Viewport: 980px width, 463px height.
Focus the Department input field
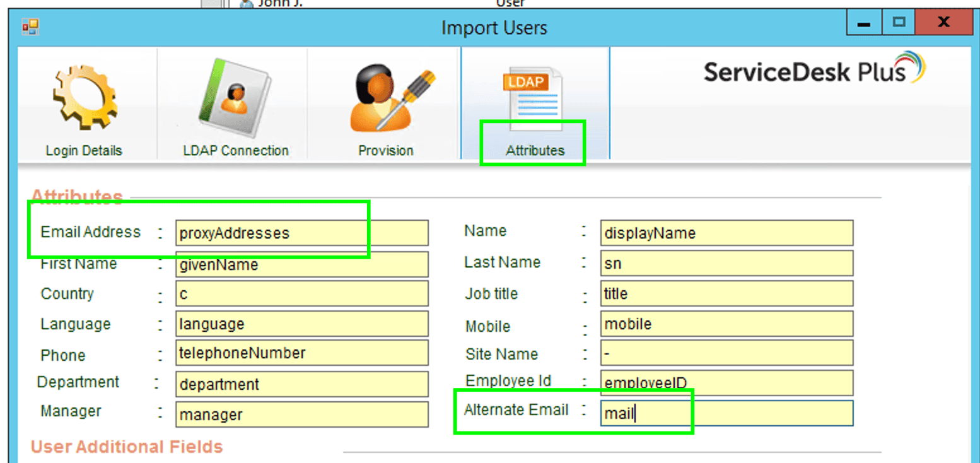coord(301,384)
